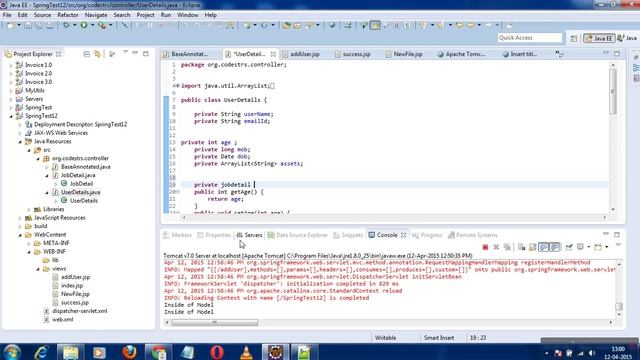640x360 pixels.
Task: Open VLC media player from the taskbar
Action: (246, 352)
